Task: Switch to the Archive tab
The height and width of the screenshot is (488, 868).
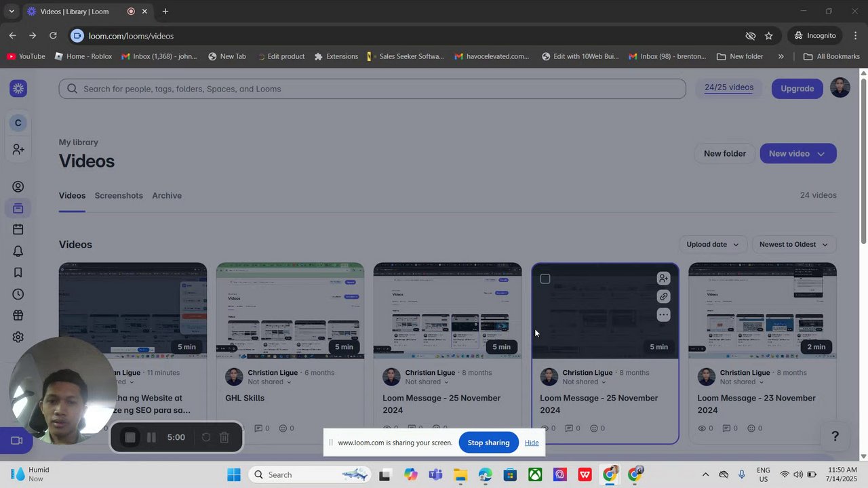Action: (167, 196)
